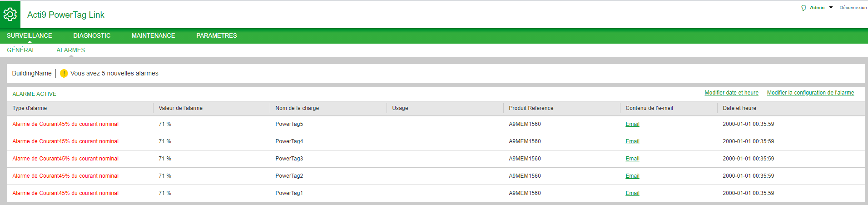The image size is (868, 205).
Task: Click the Admin user icon
Action: click(804, 8)
